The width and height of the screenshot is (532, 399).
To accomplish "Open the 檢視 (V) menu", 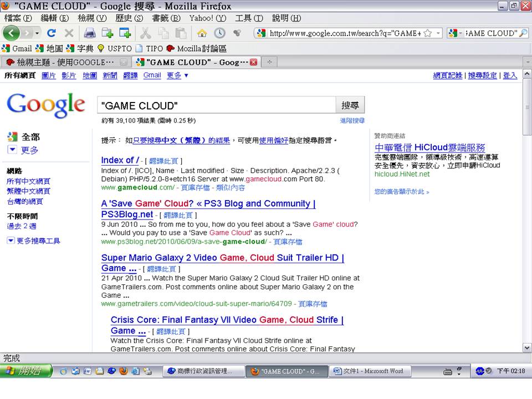I will 92,18.
